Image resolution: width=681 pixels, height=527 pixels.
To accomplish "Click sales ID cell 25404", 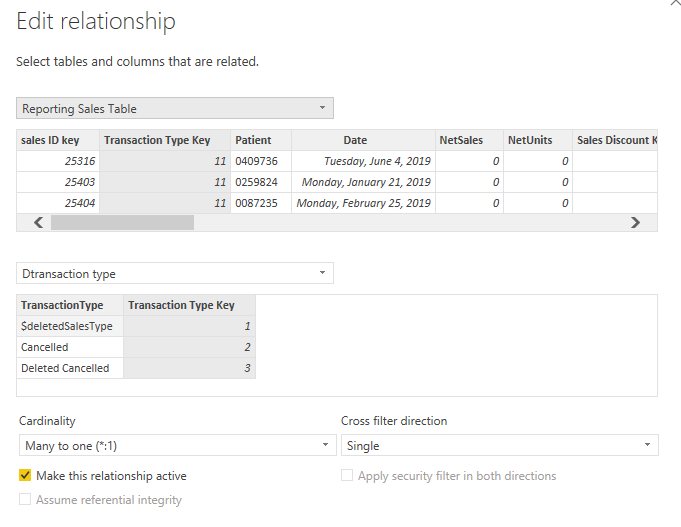I will click(x=58, y=203).
